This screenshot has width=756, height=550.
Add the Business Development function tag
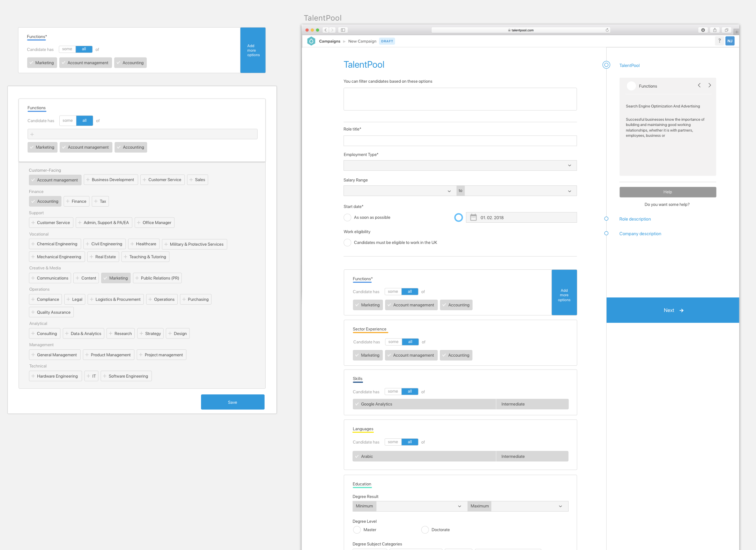tap(111, 180)
